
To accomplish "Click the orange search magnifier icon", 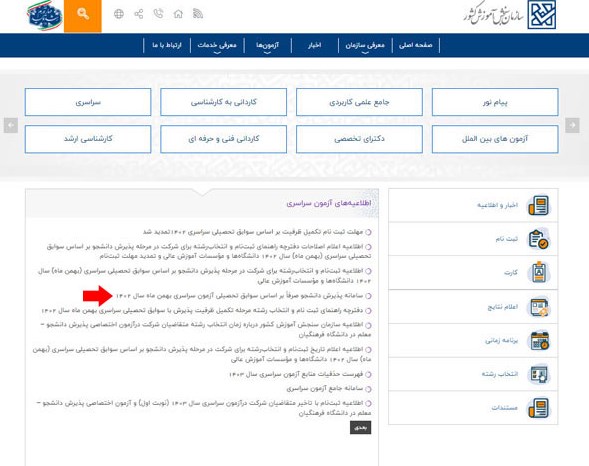I will (83, 14).
